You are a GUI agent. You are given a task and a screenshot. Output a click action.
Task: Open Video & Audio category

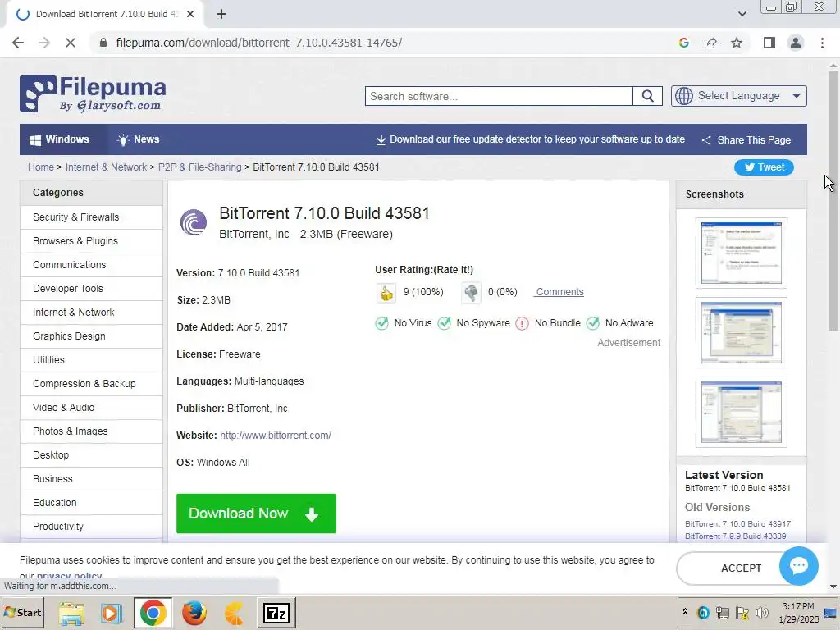pos(91,407)
